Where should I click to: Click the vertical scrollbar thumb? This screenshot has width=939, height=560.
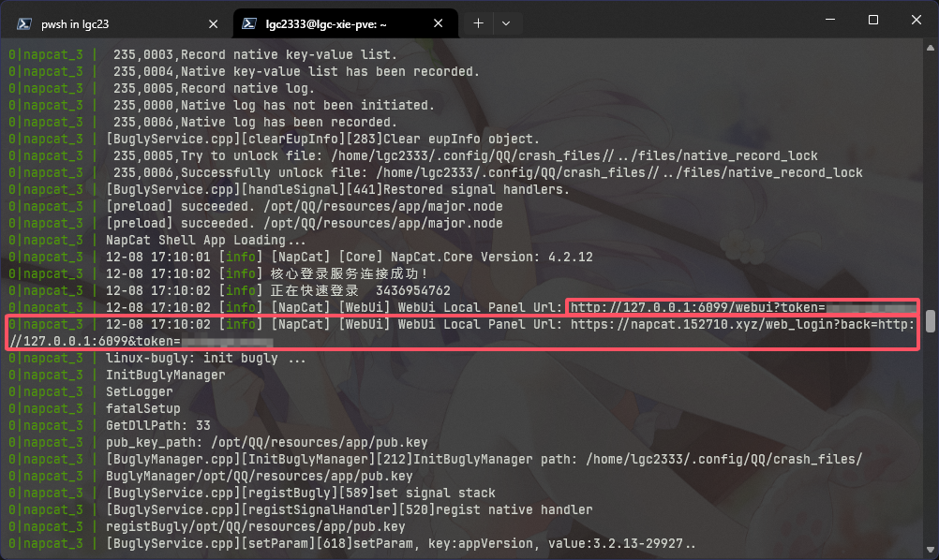click(x=930, y=321)
